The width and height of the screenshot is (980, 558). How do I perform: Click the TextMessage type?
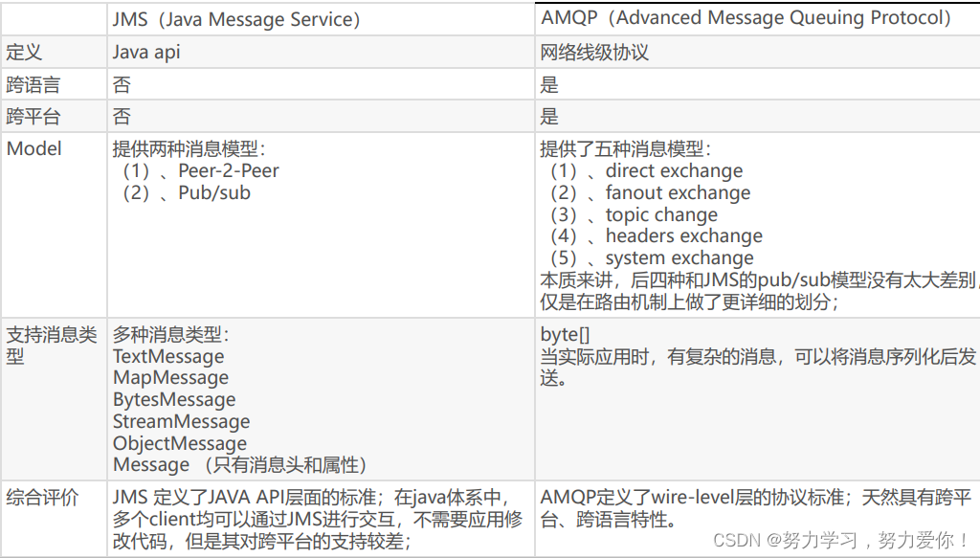click(168, 356)
